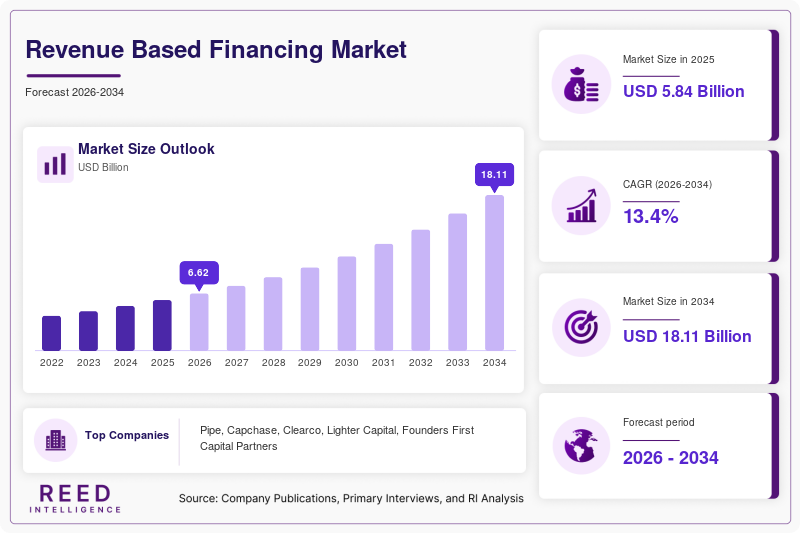The height and width of the screenshot is (533, 800).
Task: Select the 2023 bar in chart
Action: [x=88, y=331]
